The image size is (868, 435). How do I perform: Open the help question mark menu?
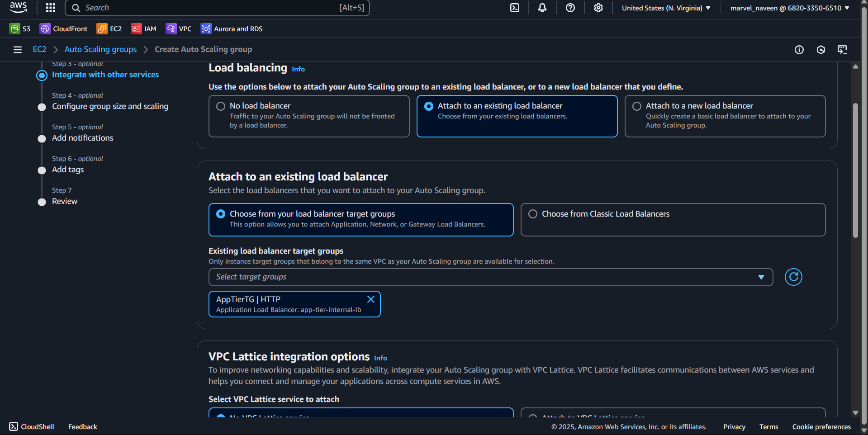click(x=570, y=8)
